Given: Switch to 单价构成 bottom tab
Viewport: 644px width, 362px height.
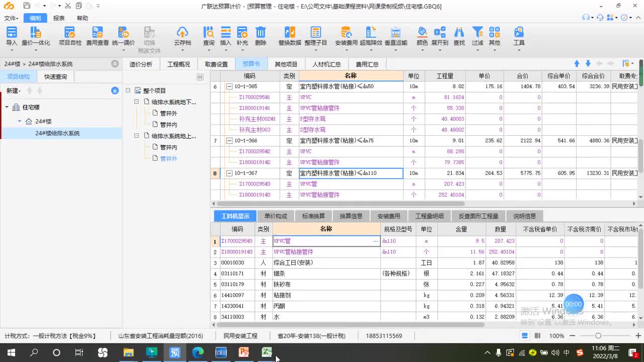Looking at the screenshot, I should tap(276, 216).
